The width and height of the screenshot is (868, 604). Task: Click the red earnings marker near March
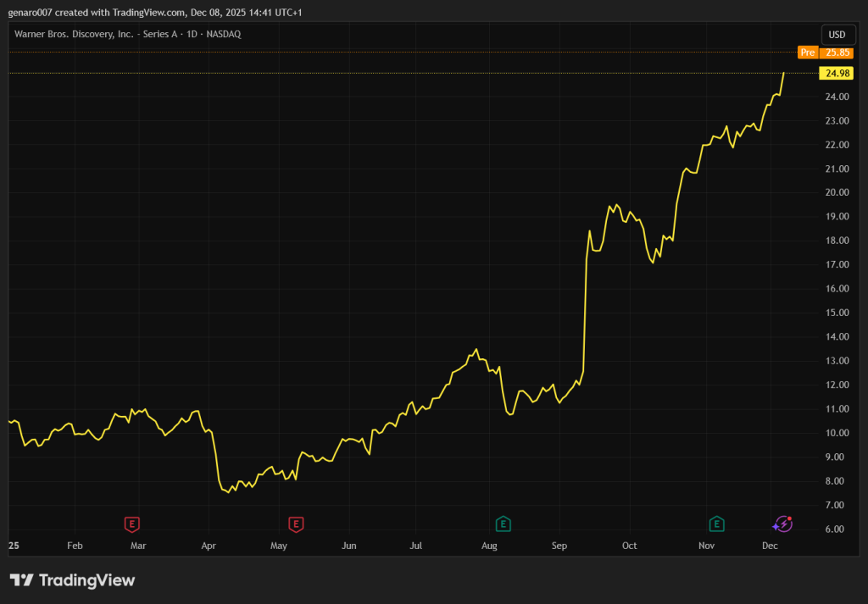pos(131,524)
